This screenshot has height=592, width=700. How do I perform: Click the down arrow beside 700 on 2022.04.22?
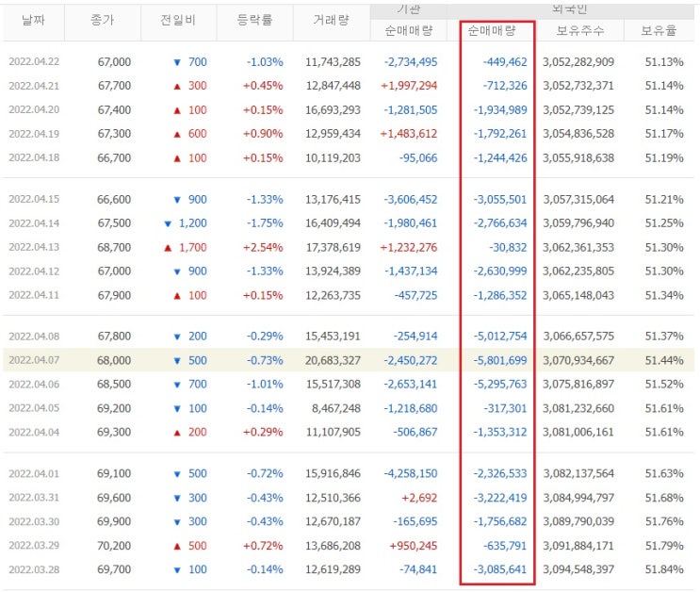(177, 62)
